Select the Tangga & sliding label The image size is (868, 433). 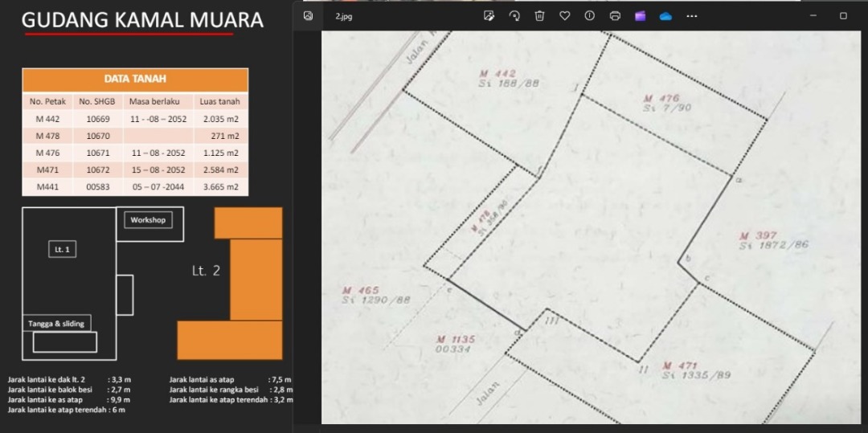click(x=56, y=324)
